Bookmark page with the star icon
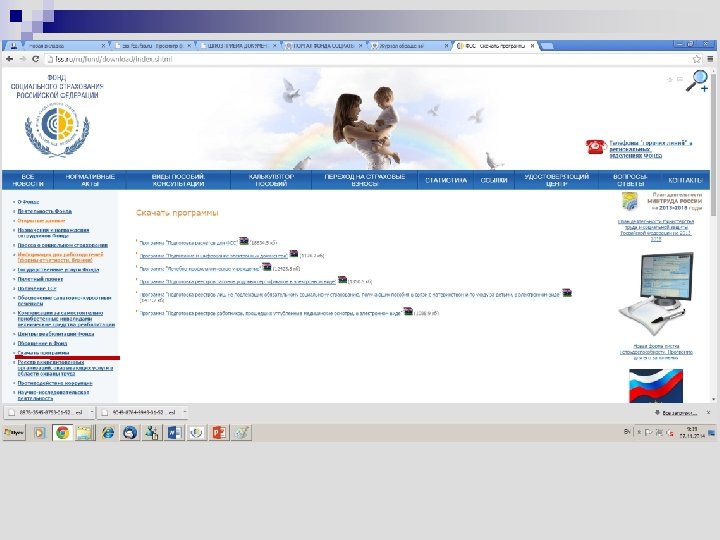The height and width of the screenshot is (540, 720). (x=697, y=59)
